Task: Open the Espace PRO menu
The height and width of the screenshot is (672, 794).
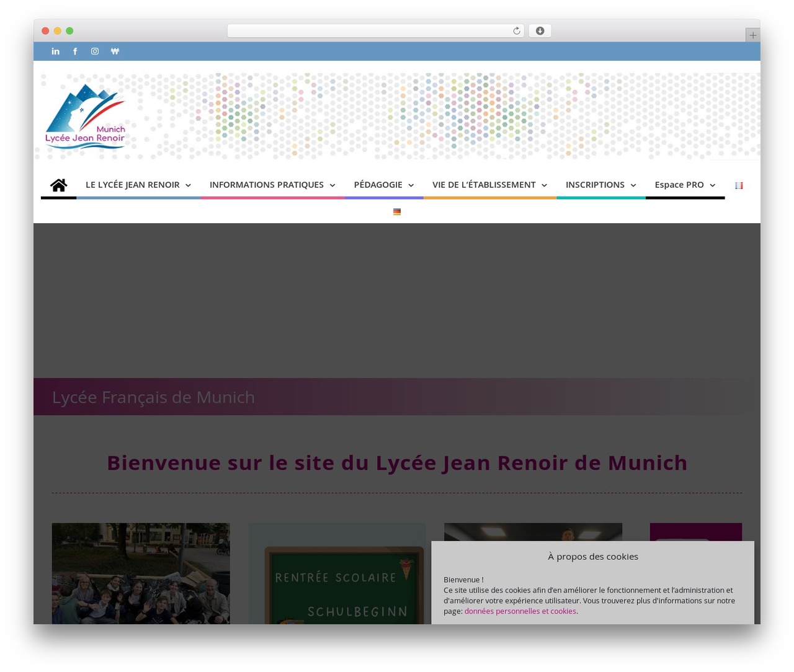Action: pyautogui.click(x=679, y=185)
